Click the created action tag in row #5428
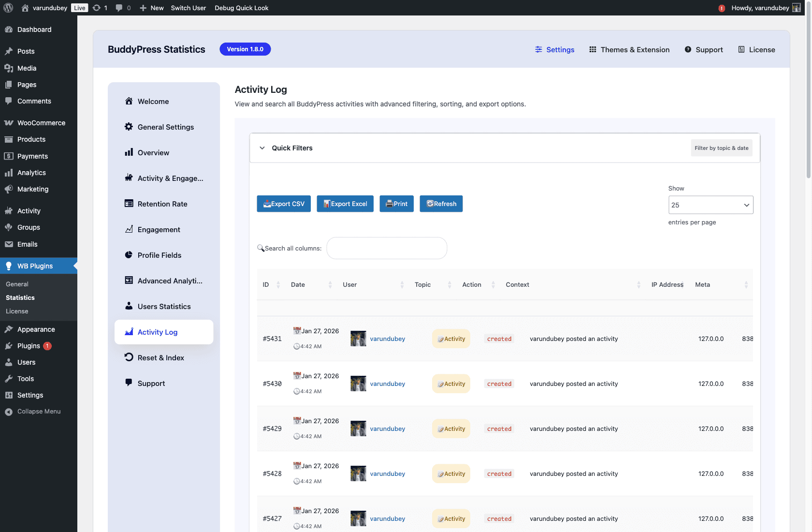The image size is (812, 532). (x=499, y=474)
